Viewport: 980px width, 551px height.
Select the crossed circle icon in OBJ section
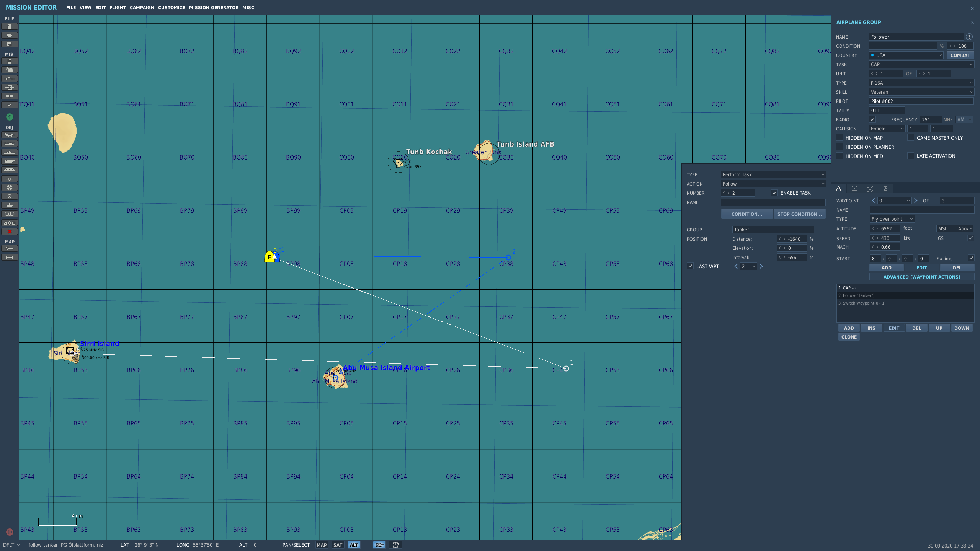[10, 196]
